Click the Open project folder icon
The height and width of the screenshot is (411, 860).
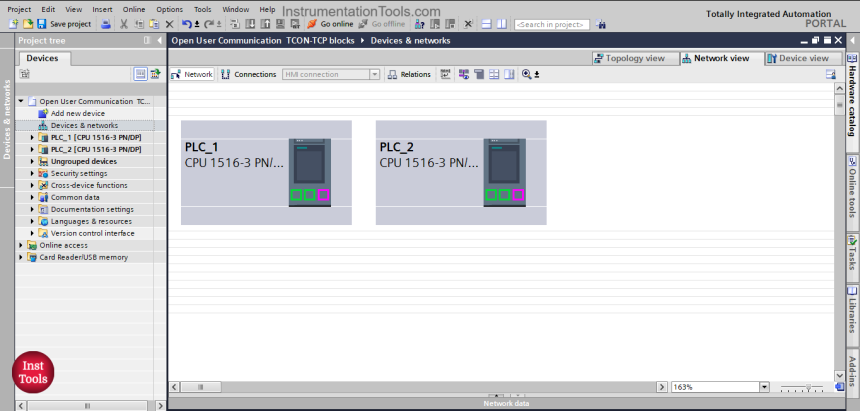(28, 24)
